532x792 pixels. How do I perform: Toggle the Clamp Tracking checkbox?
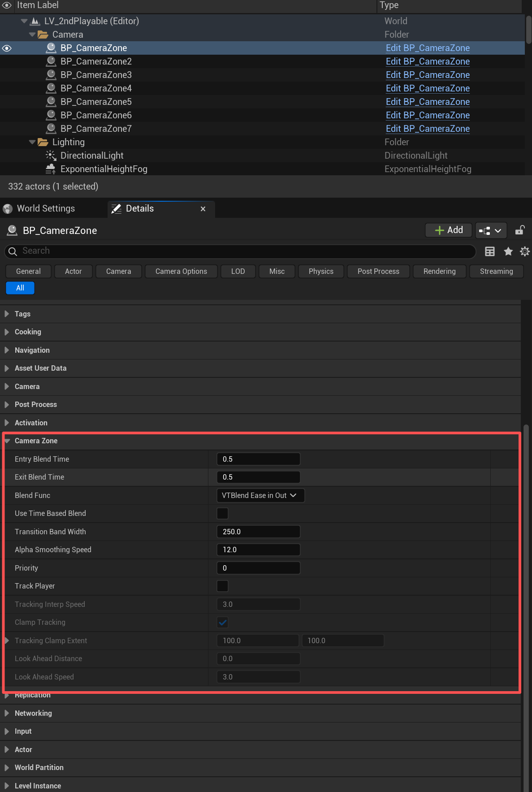coord(222,623)
